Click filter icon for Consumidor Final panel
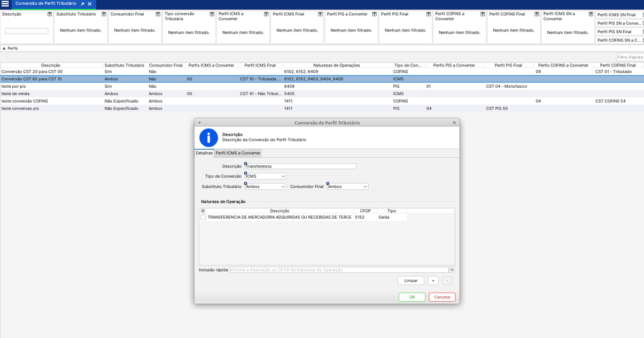Image resolution: width=644 pixels, height=338 pixels. 158,14
